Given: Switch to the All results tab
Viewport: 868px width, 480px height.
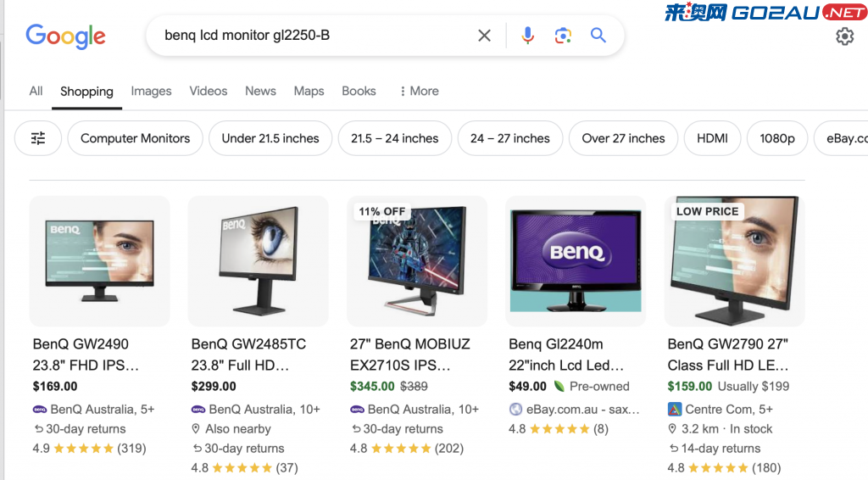Looking at the screenshot, I should 36,92.
